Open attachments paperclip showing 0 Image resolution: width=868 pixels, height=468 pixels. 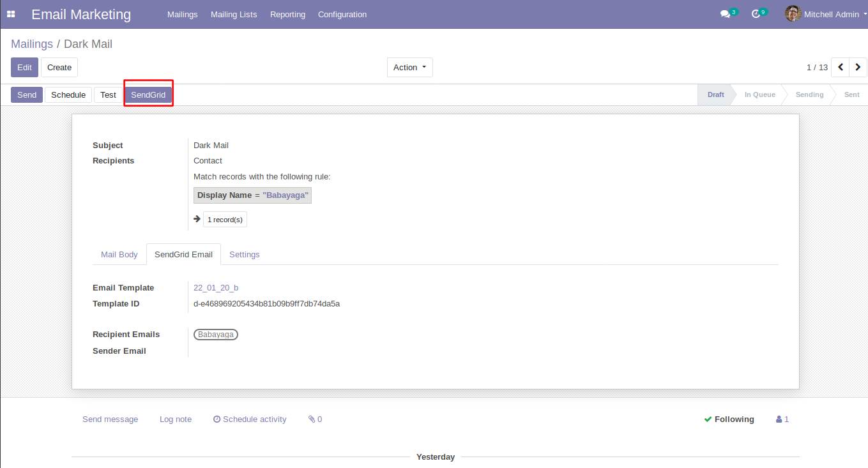[x=315, y=419]
